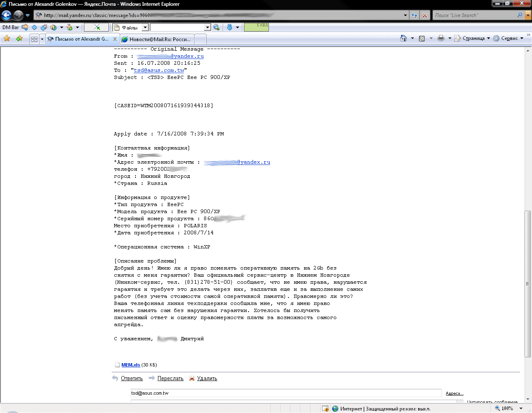Click the sender @yandex.ru link after From
Image resolution: width=532 pixels, height=413 pixels.
(x=170, y=56)
